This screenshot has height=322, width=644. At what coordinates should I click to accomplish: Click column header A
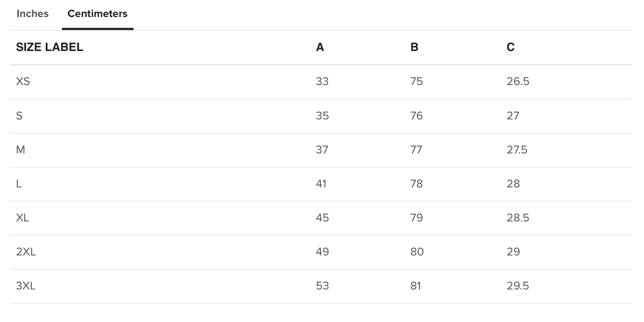click(x=320, y=47)
